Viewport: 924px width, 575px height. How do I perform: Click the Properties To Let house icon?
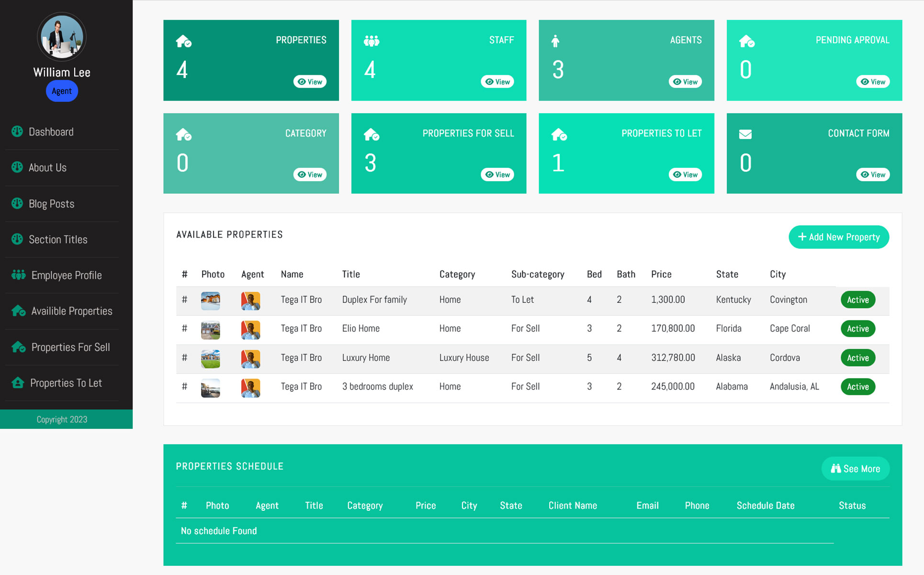18,382
